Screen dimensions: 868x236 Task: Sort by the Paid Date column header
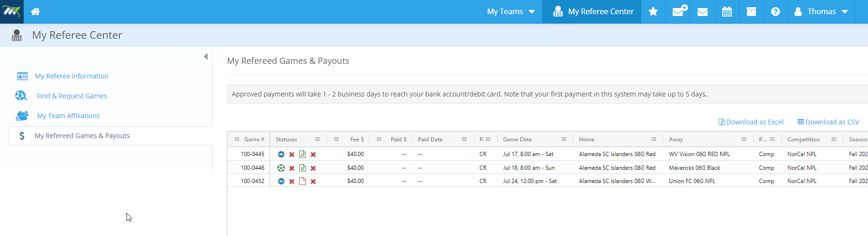[430, 140]
